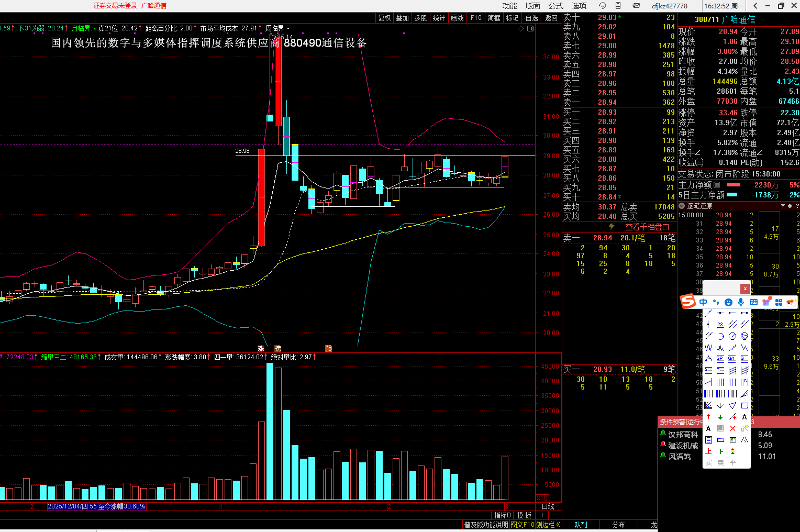Switch to the 队列 tab
800x532 pixels.
point(581,525)
